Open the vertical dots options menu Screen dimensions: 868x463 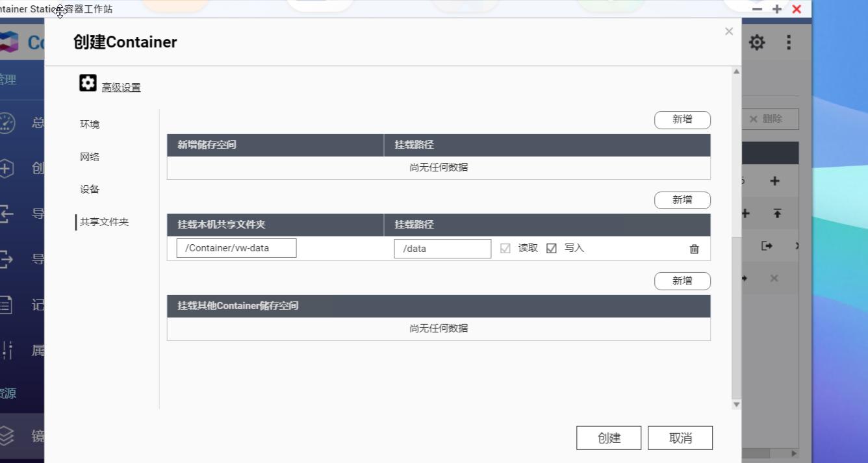(788, 42)
